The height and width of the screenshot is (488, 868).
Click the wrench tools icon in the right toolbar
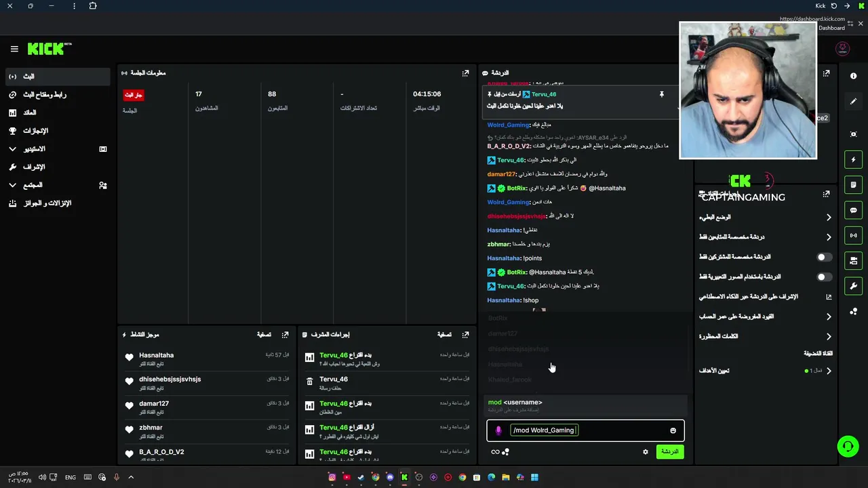pyautogui.click(x=853, y=286)
